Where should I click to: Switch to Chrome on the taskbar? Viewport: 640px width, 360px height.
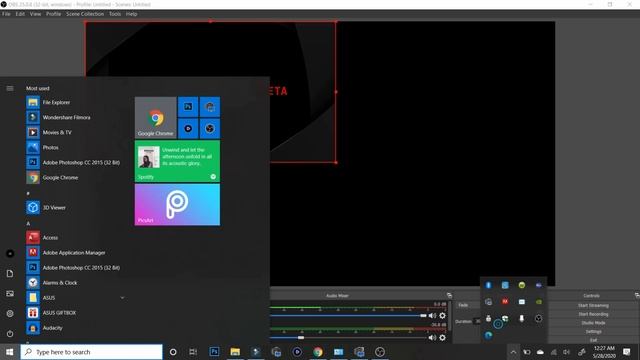tap(318, 352)
